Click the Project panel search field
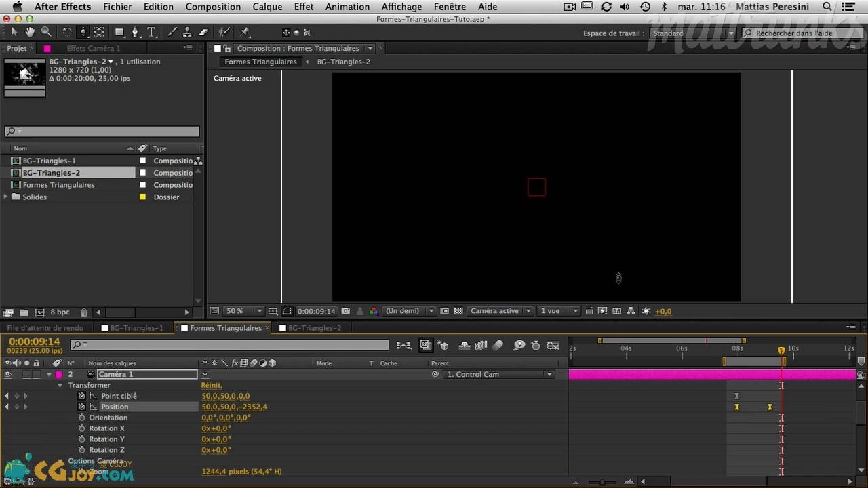 102,131
